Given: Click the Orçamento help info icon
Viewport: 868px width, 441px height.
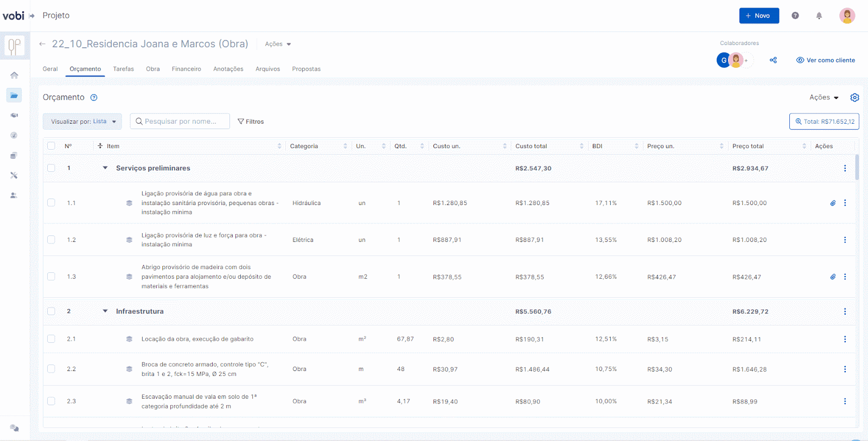Looking at the screenshot, I should point(94,98).
